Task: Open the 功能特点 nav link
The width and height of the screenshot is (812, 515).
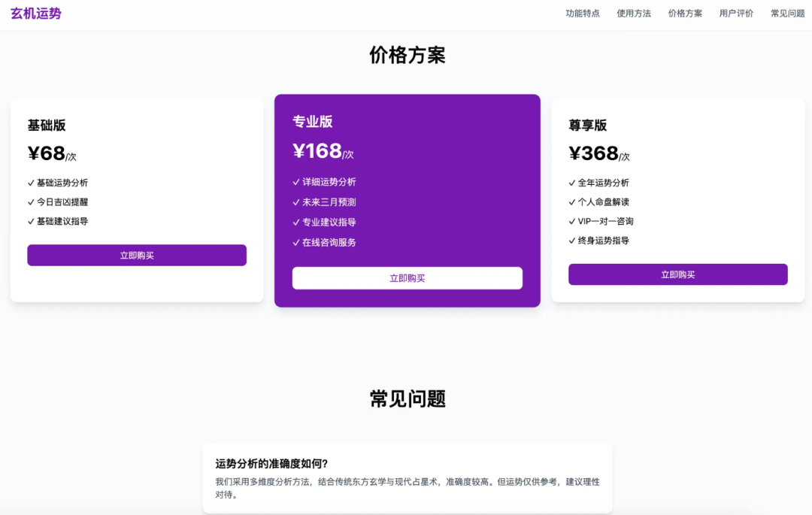Action: click(583, 14)
